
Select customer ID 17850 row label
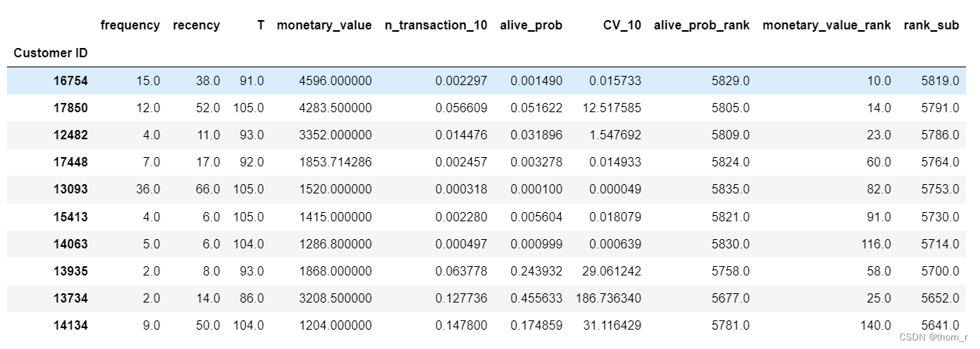click(x=70, y=108)
